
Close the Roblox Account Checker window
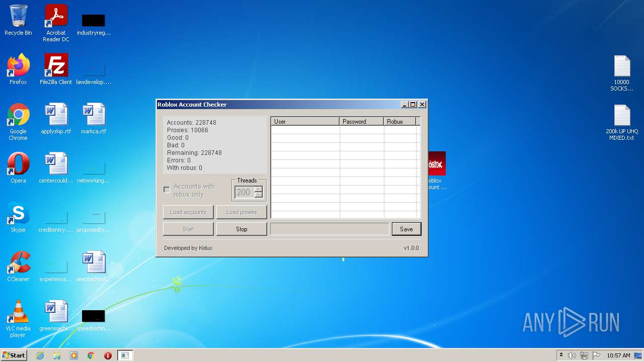click(x=422, y=105)
